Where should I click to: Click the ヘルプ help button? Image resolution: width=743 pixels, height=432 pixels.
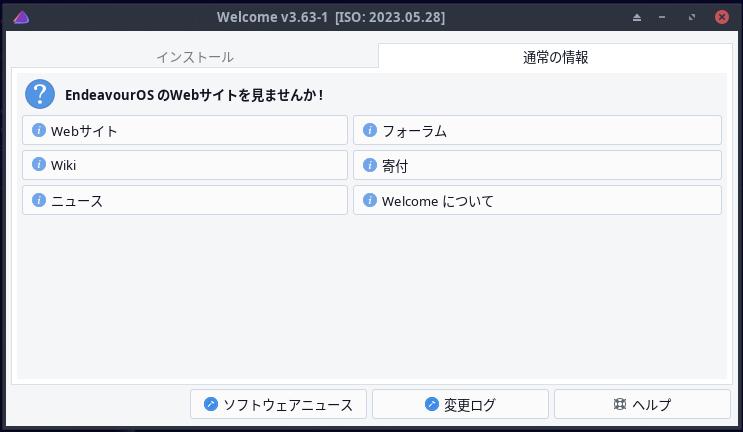click(x=643, y=404)
